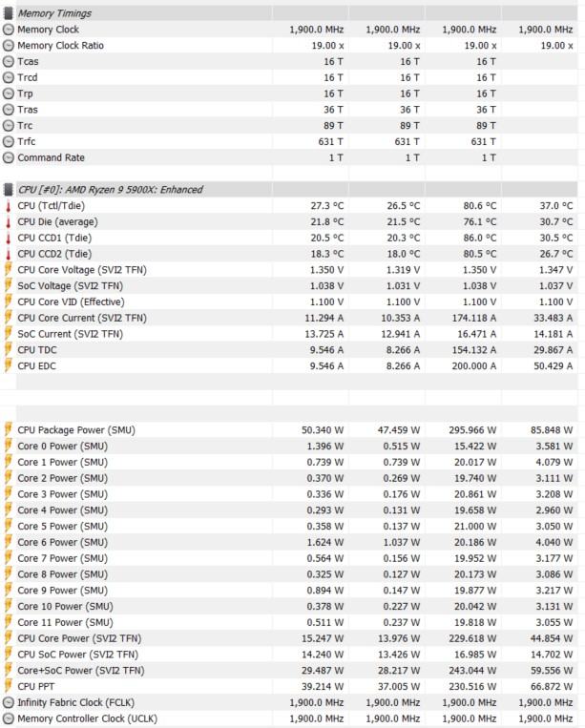Click the lightning icon next to CPU Package Power

point(9,430)
